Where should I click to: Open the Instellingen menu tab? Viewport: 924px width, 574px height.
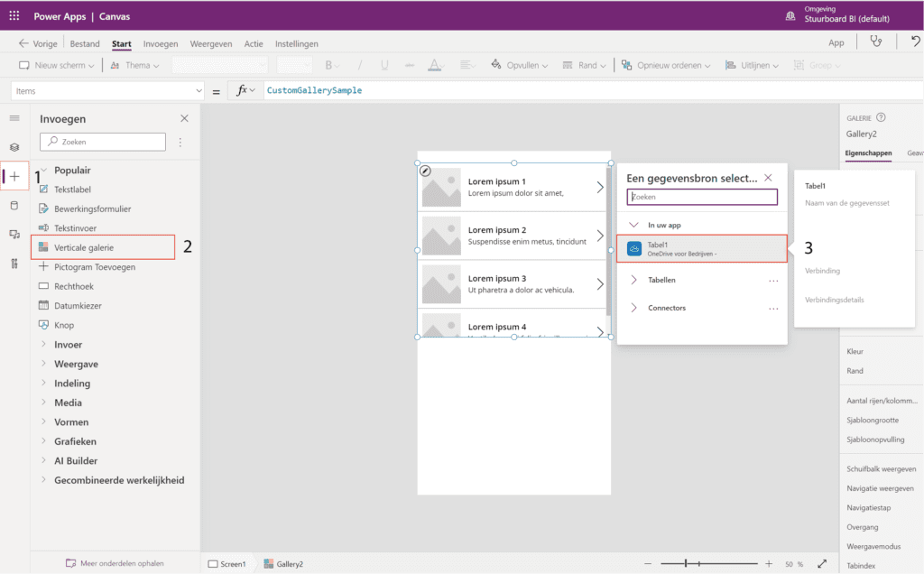296,43
